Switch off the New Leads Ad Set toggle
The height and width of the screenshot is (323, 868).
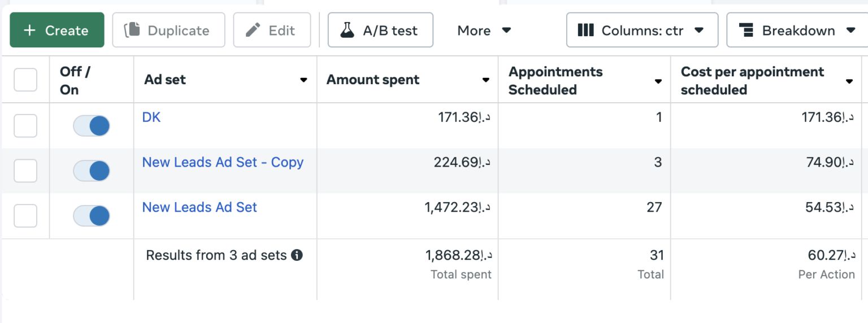click(x=92, y=216)
